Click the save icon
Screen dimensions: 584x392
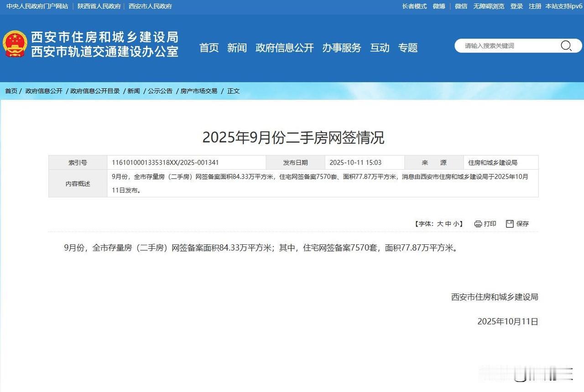click(x=510, y=224)
